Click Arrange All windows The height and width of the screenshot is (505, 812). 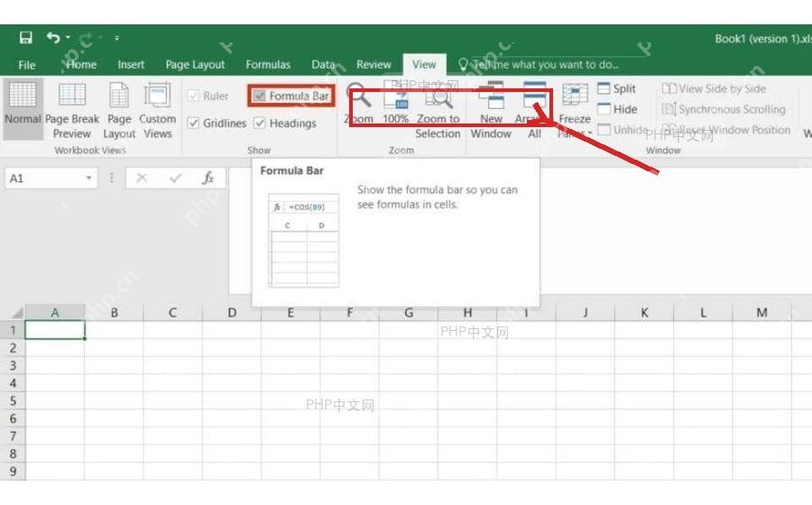coord(533,110)
